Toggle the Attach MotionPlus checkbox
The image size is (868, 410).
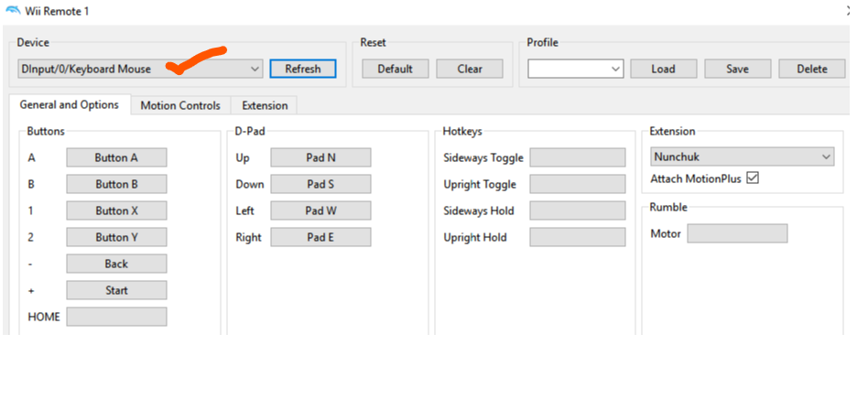pos(753,178)
